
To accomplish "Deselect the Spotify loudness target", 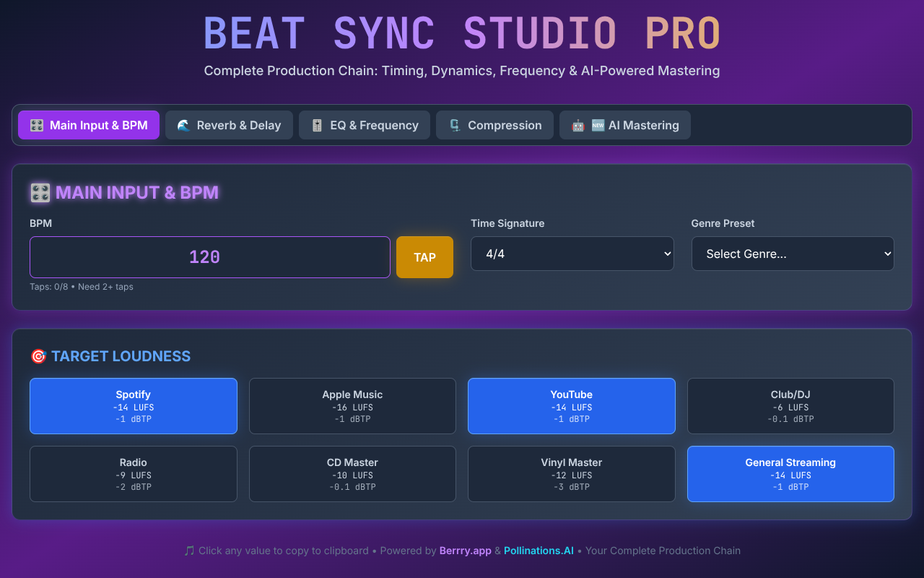I will pos(133,406).
